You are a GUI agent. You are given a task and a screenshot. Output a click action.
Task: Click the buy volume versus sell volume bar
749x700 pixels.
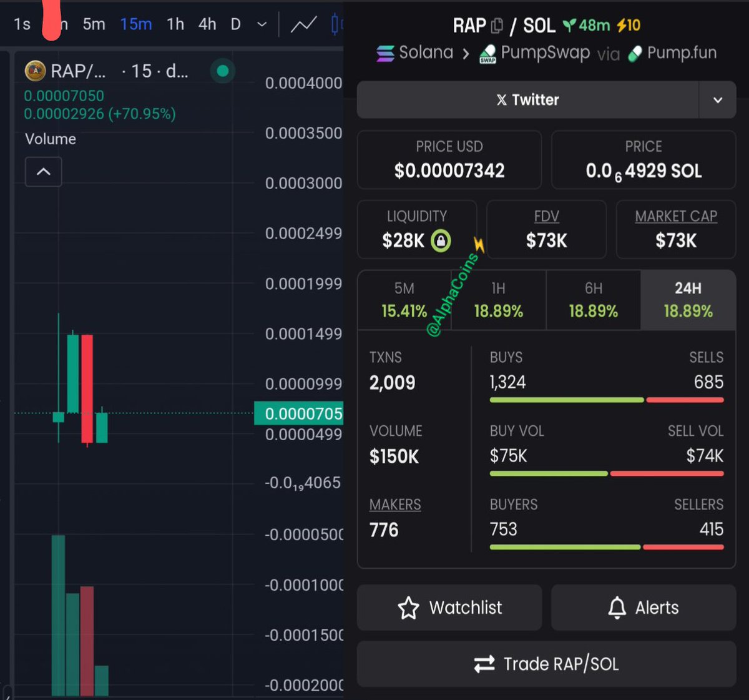pos(607,473)
